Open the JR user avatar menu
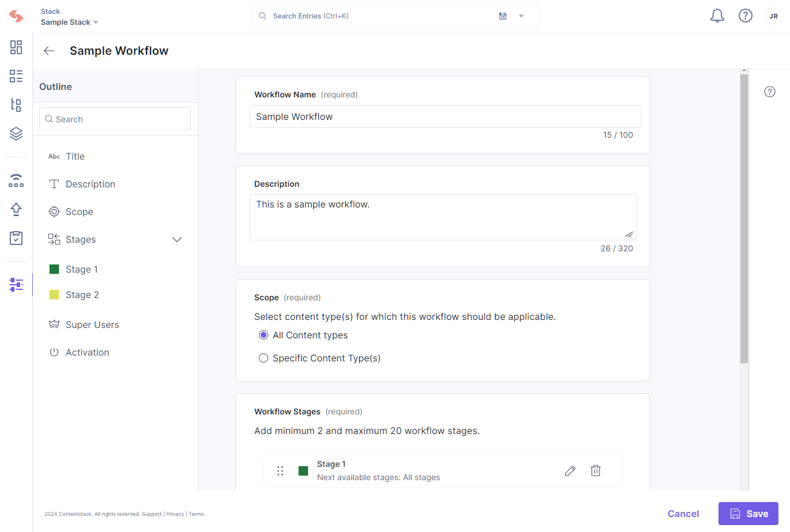The width and height of the screenshot is (790, 532). (774, 16)
